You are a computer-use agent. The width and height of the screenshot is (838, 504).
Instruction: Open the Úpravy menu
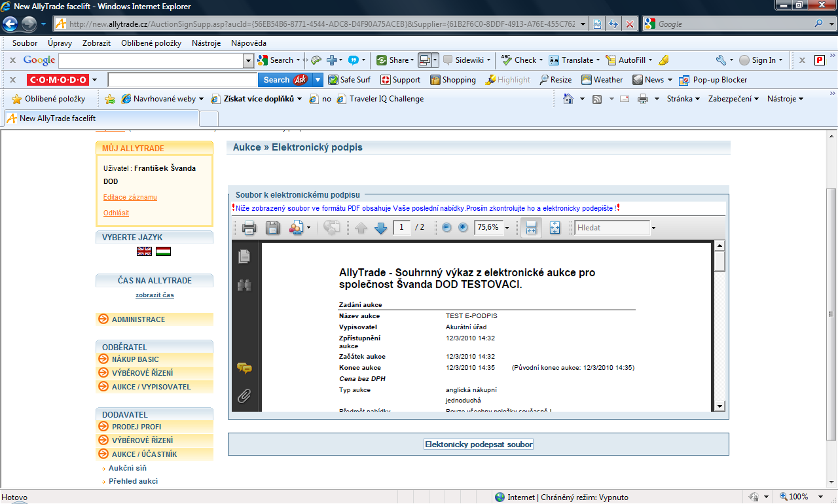click(60, 43)
